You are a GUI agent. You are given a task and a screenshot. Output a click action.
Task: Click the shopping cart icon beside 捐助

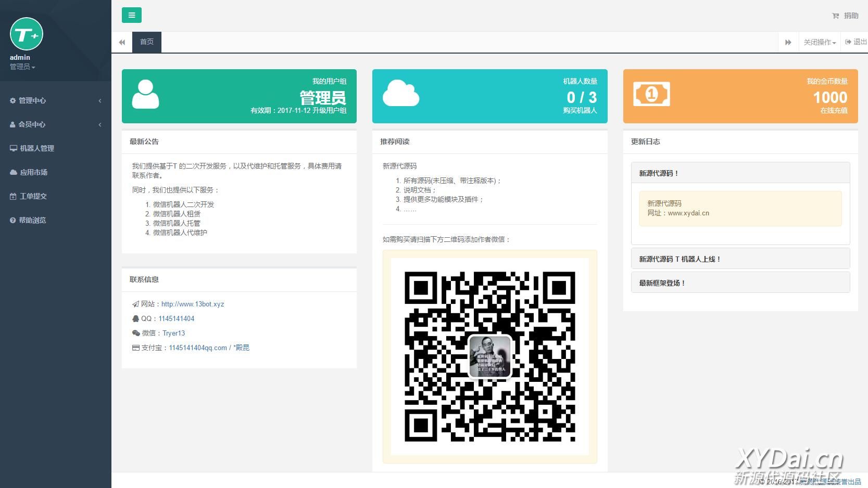[836, 16]
